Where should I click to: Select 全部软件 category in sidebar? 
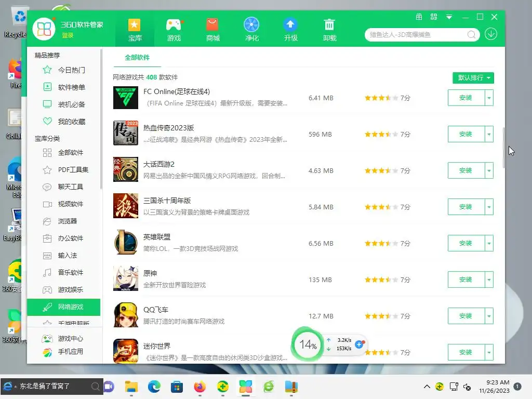64,153
